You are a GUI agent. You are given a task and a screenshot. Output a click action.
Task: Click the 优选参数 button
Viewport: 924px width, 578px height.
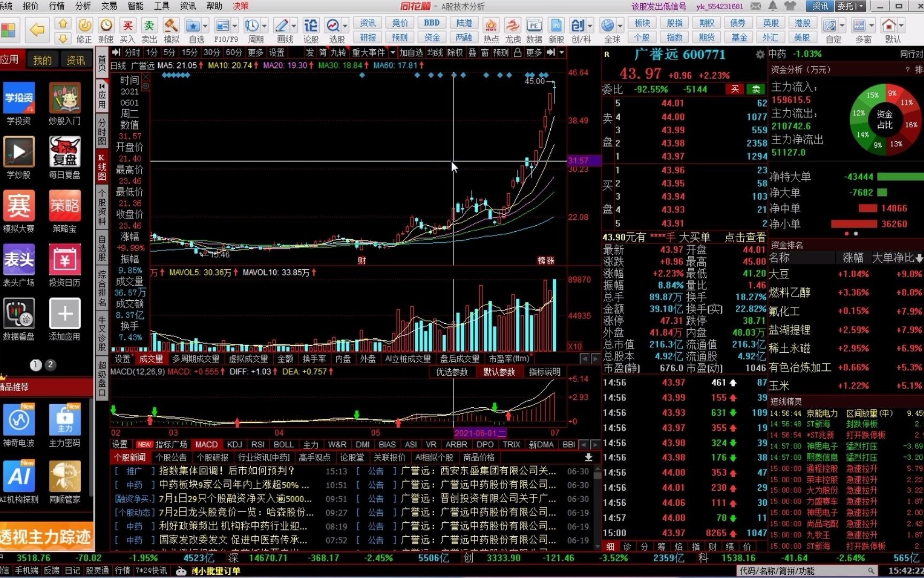(452, 372)
